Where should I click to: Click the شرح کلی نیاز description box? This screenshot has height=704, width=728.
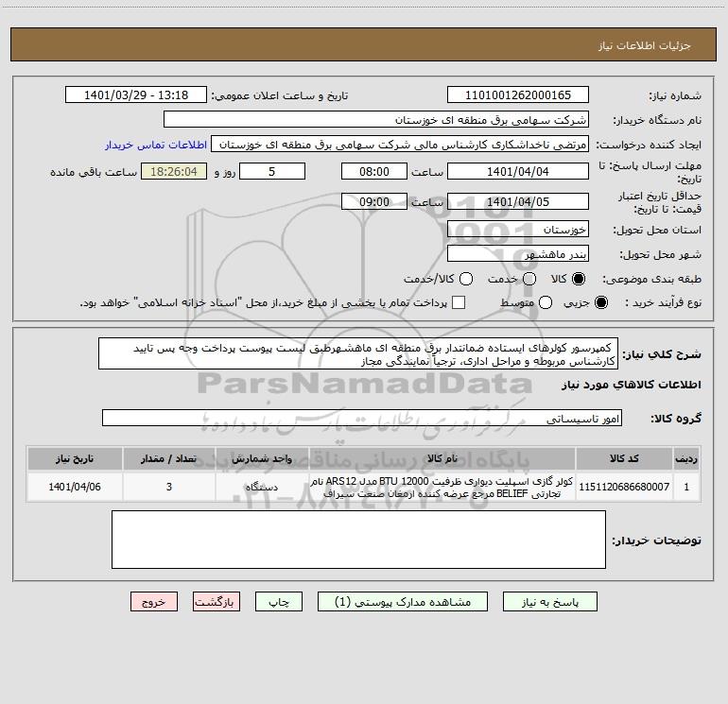click(358, 353)
